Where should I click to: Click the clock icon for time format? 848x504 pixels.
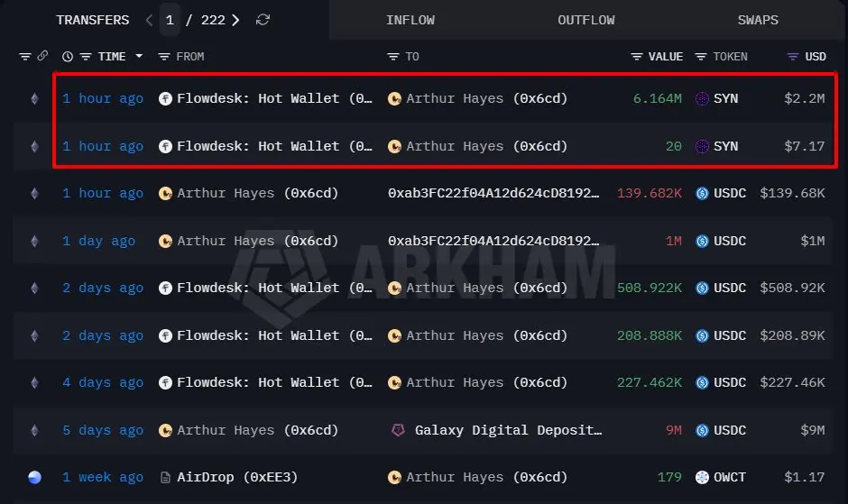pyautogui.click(x=68, y=56)
